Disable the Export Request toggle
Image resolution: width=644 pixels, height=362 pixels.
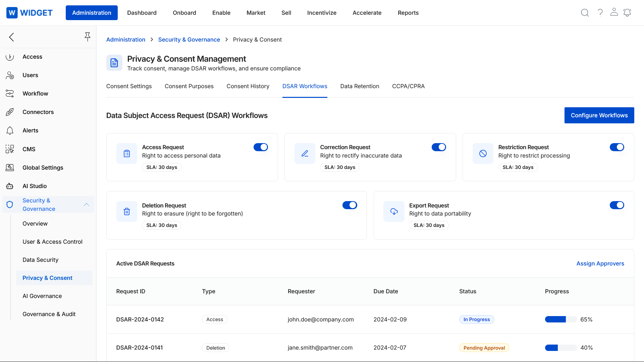(x=617, y=205)
